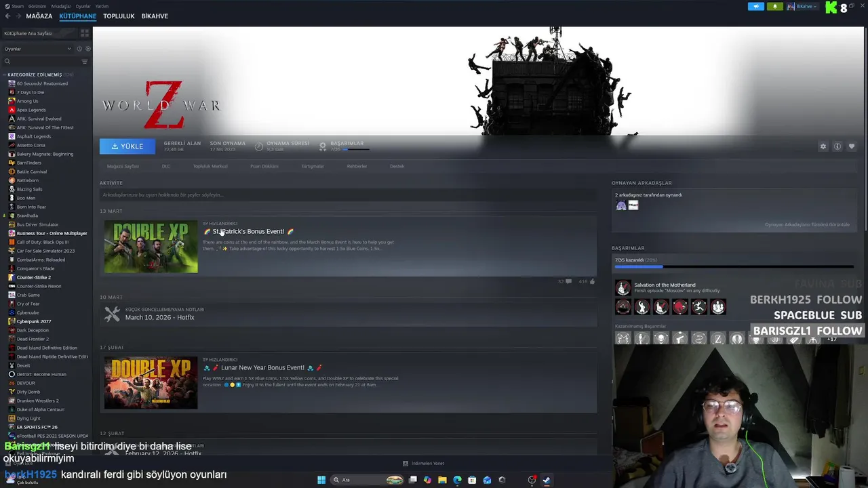Click the Windows taskbar search box
This screenshot has height=488, width=868.
(367, 480)
